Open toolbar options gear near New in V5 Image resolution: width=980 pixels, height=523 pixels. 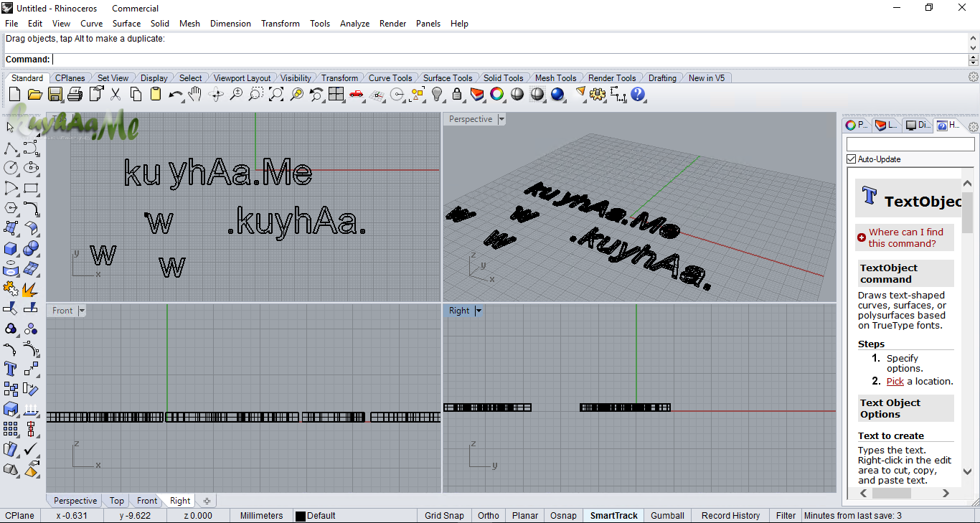[x=974, y=77]
